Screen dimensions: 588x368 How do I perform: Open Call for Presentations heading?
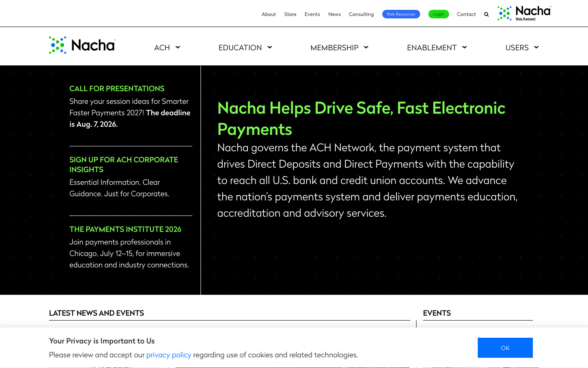click(x=117, y=89)
